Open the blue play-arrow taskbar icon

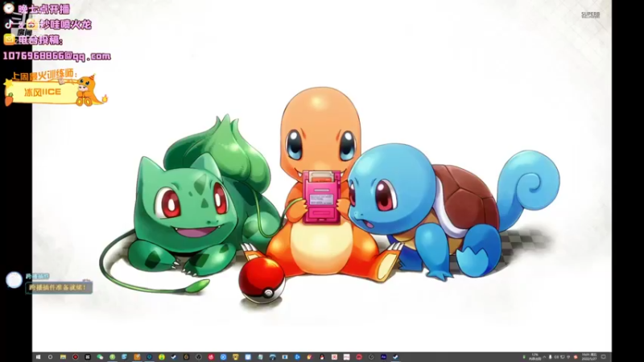(x=297, y=357)
